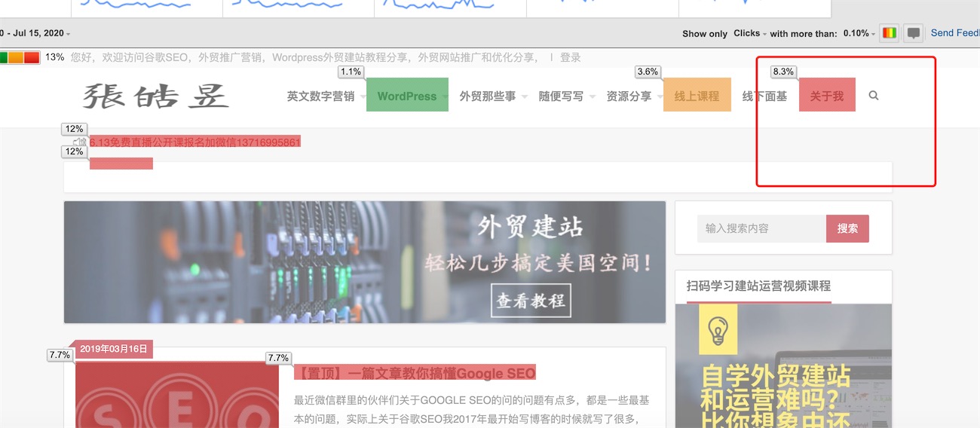Open the speech bubble comments icon
Screen dimensions: 980x428
pyautogui.click(x=913, y=33)
